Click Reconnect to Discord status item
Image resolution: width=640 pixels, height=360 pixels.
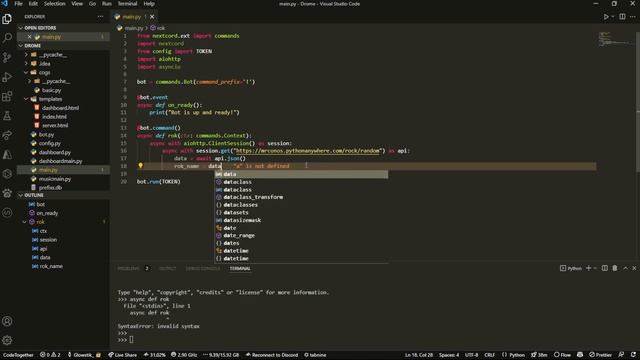tap(271, 355)
